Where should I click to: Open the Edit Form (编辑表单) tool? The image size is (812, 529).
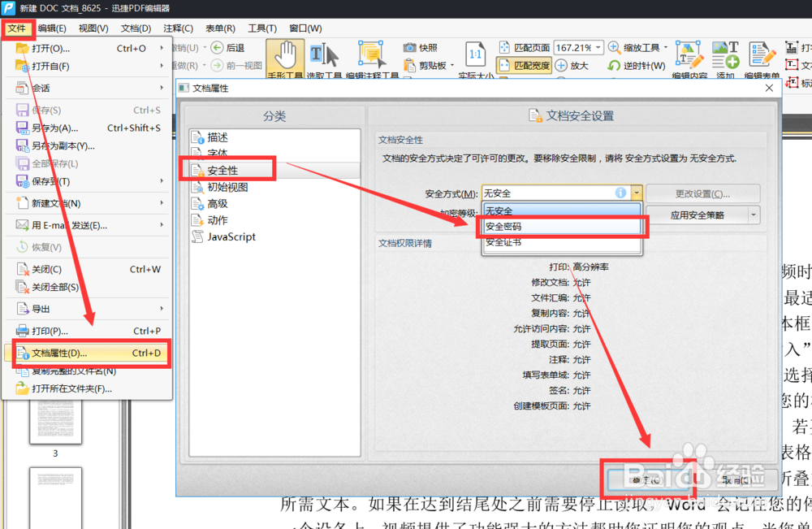click(x=762, y=58)
